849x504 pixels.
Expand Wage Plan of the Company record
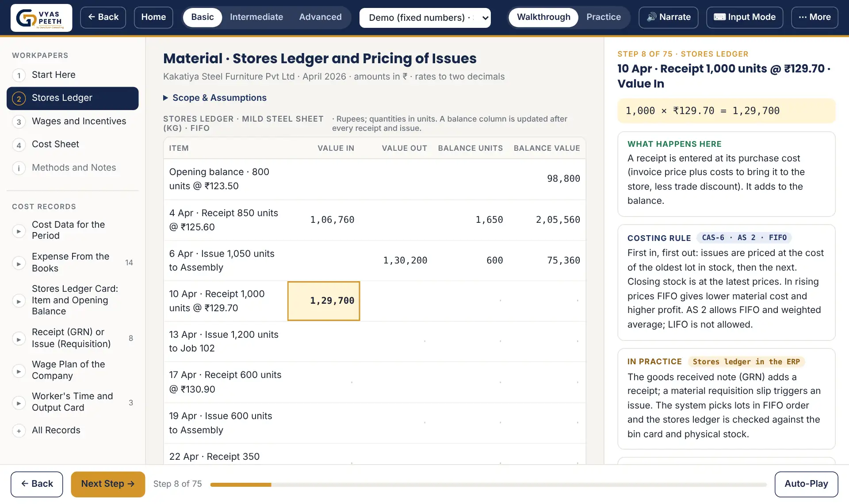(x=19, y=371)
